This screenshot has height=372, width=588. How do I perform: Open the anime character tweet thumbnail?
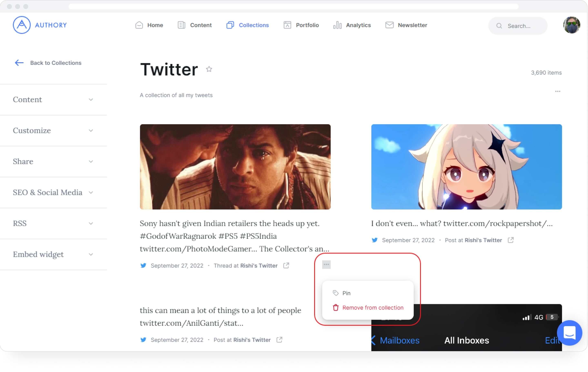pyautogui.click(x=467, y=167)
